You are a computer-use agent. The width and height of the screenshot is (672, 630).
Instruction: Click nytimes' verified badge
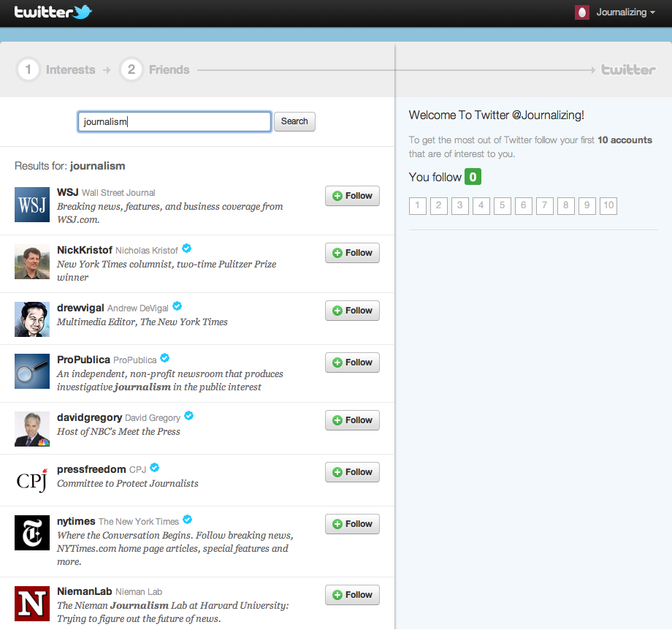(187, 520)
